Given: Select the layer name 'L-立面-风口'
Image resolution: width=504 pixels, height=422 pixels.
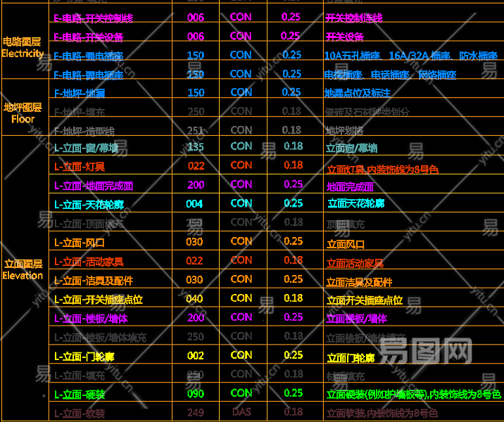Looking at the screenshot, I should tap(80, 243).
